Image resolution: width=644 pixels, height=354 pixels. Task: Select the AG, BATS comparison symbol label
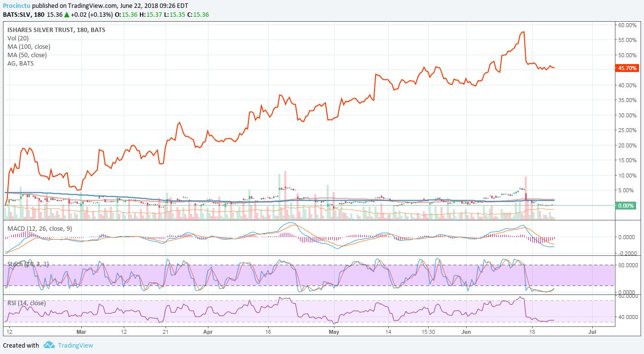(x=21, y=63)
